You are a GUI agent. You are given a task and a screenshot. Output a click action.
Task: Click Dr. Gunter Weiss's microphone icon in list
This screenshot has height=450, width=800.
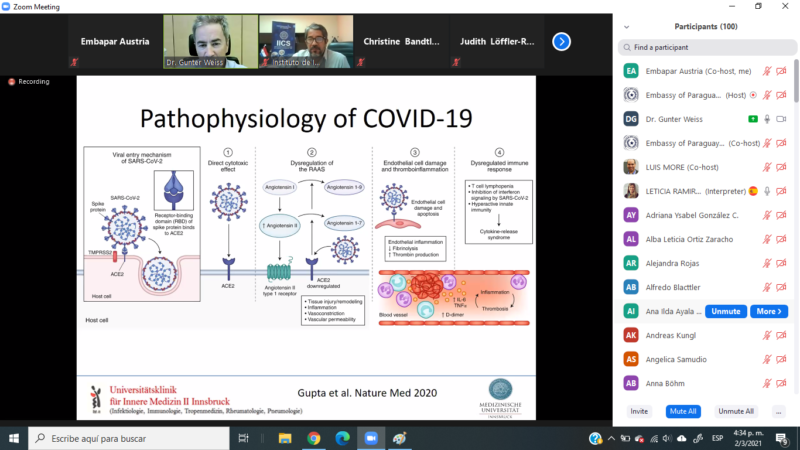tap(767, 119)
